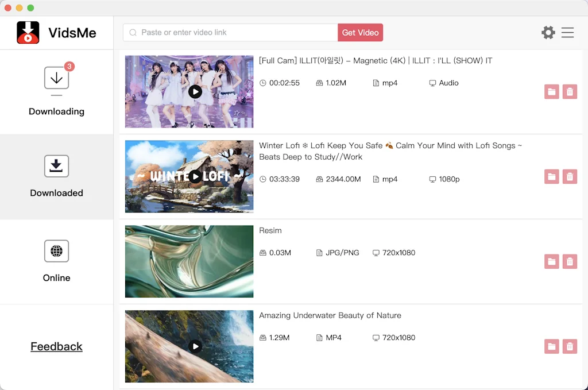Open the folder containing the Resim image

[x=552, y=261]
